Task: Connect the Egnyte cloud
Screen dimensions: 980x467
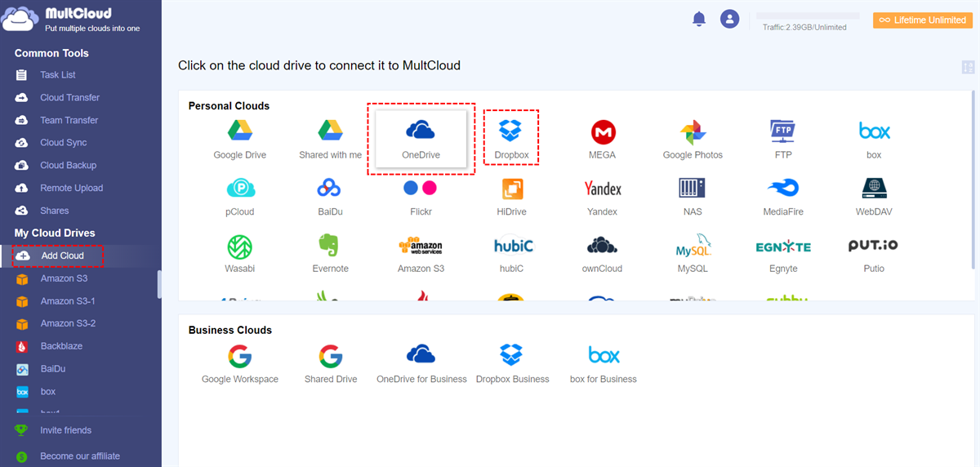Action: click(x=782, y=246)
